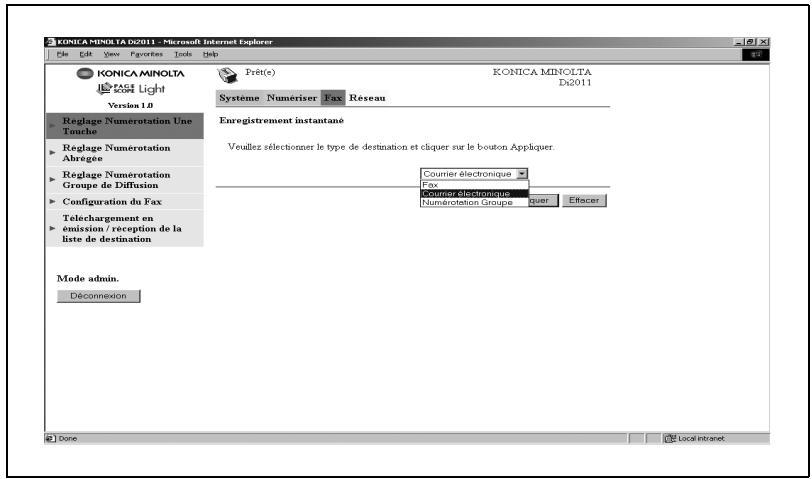
Task: Expand arrow beside Configuration du Fax
Action: (x=52, y=201)
